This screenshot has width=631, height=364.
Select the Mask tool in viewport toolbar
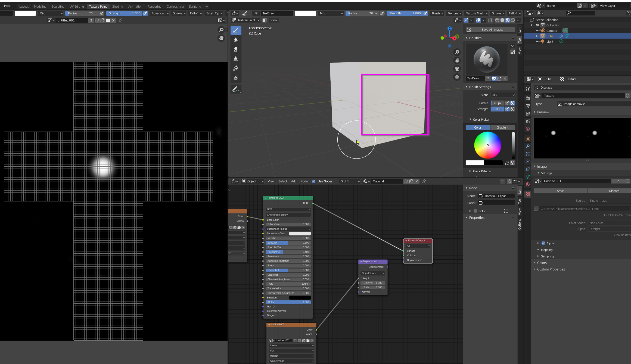(236, 78)
